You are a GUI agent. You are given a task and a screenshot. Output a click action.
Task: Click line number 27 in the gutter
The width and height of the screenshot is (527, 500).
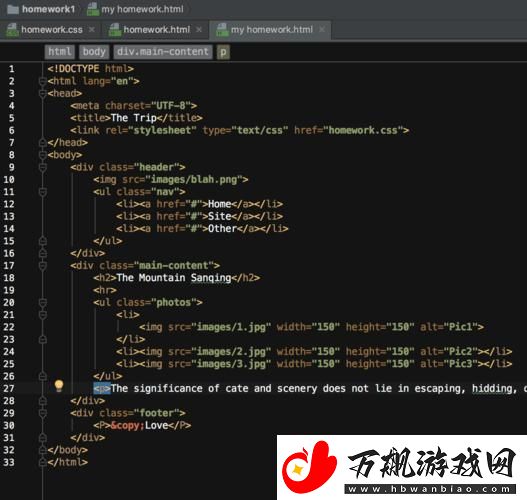point(9,388)
